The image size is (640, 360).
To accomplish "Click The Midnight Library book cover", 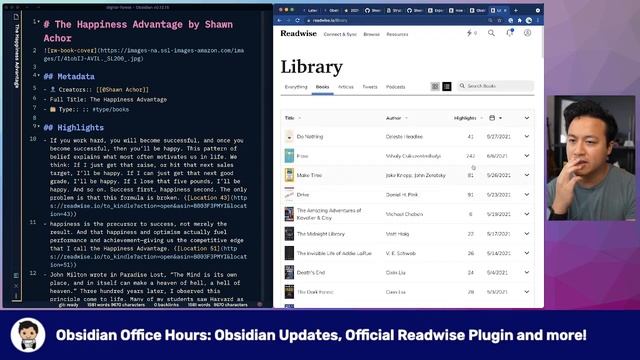I will [289, 234].
